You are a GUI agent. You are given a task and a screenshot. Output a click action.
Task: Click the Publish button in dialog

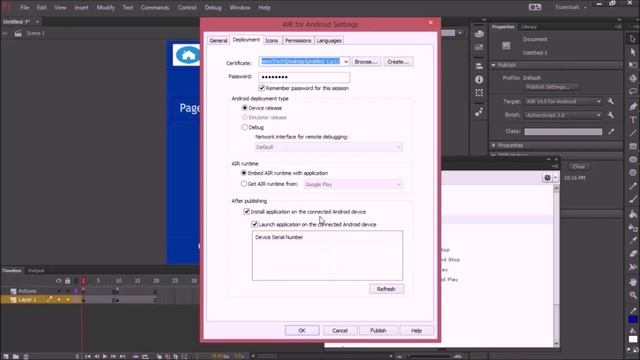[x=378, y=331]
